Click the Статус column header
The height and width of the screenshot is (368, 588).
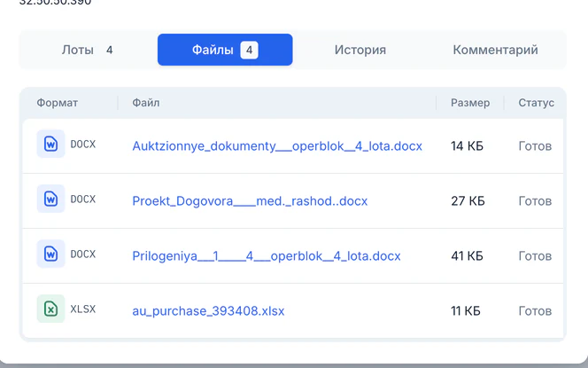pyautogui.click(x=537, y=103)
